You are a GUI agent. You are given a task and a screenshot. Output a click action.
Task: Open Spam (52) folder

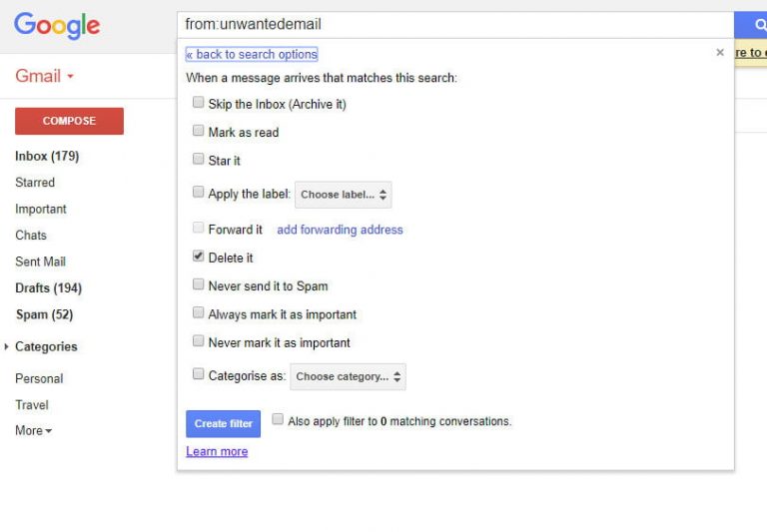pyautogui.click(x=45, y=314)
